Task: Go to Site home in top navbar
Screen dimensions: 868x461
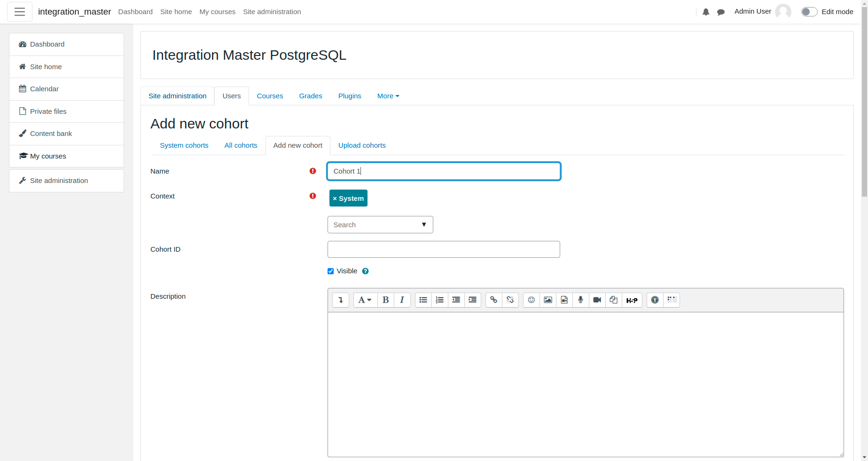Action: [x=176, y=12]
